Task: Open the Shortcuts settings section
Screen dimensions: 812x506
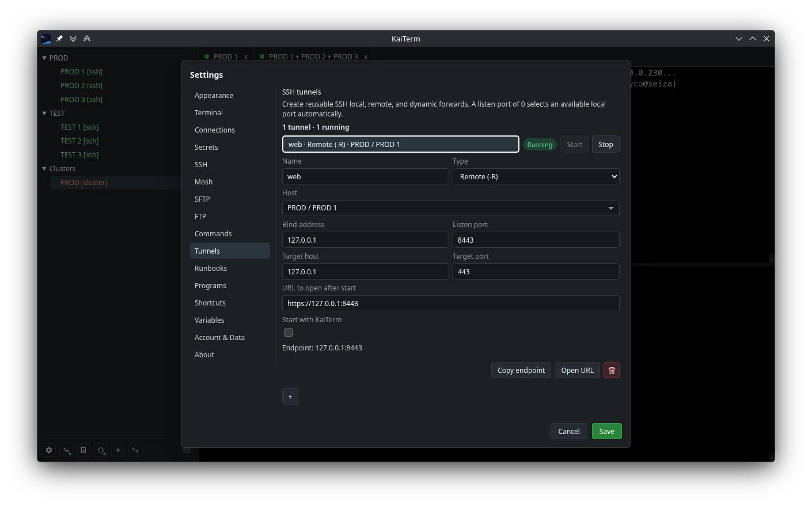Action: pyautogui.click(x=230, y=303)
